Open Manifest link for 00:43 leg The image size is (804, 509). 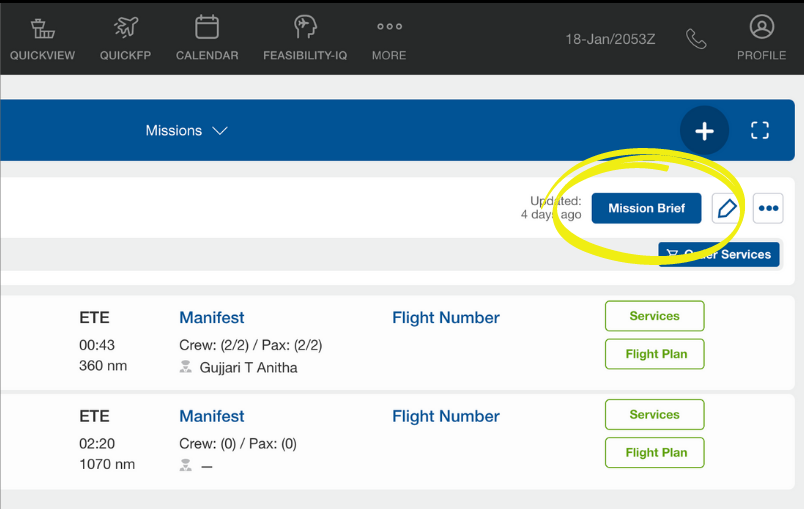(x=212, y=318)
